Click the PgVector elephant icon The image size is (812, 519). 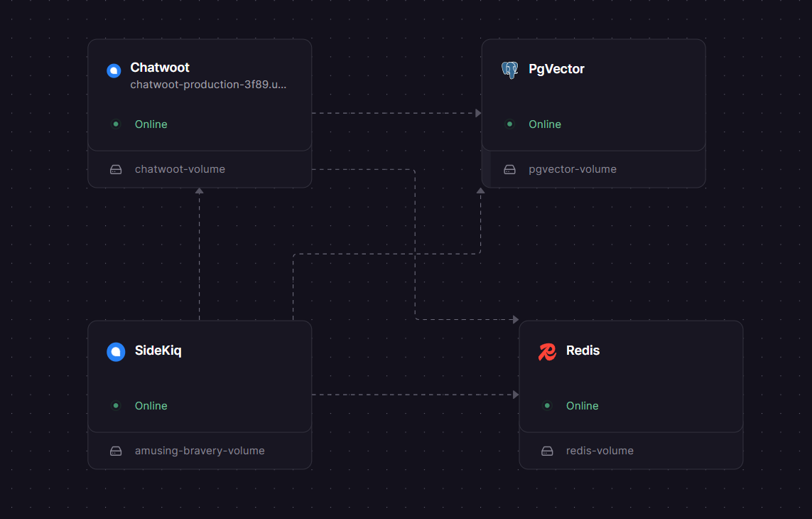click(509, 69)
